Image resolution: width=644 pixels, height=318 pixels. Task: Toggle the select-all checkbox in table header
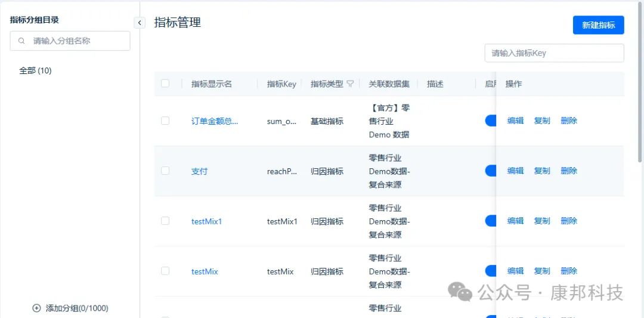[x=165, y=84]
